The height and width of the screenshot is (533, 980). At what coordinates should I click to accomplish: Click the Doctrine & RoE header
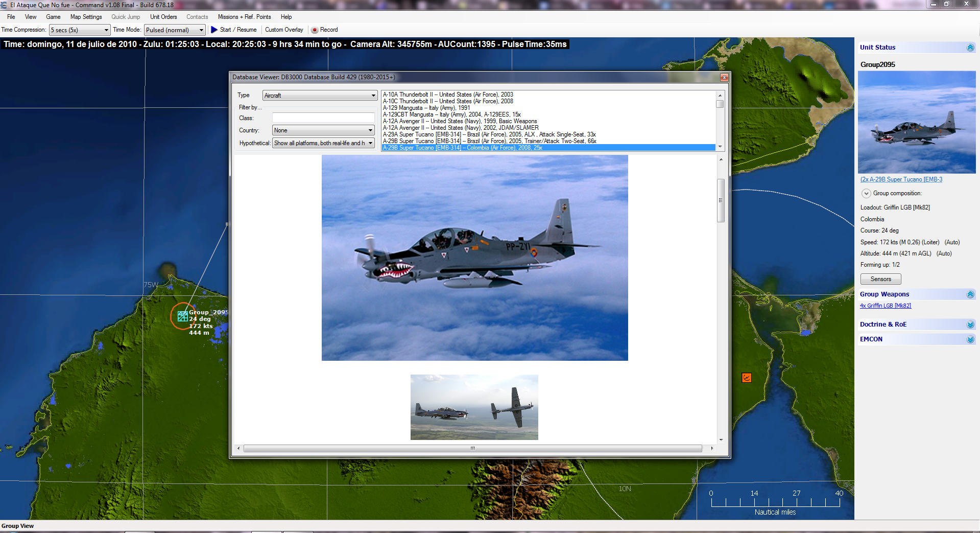click(x=917, y=325)
